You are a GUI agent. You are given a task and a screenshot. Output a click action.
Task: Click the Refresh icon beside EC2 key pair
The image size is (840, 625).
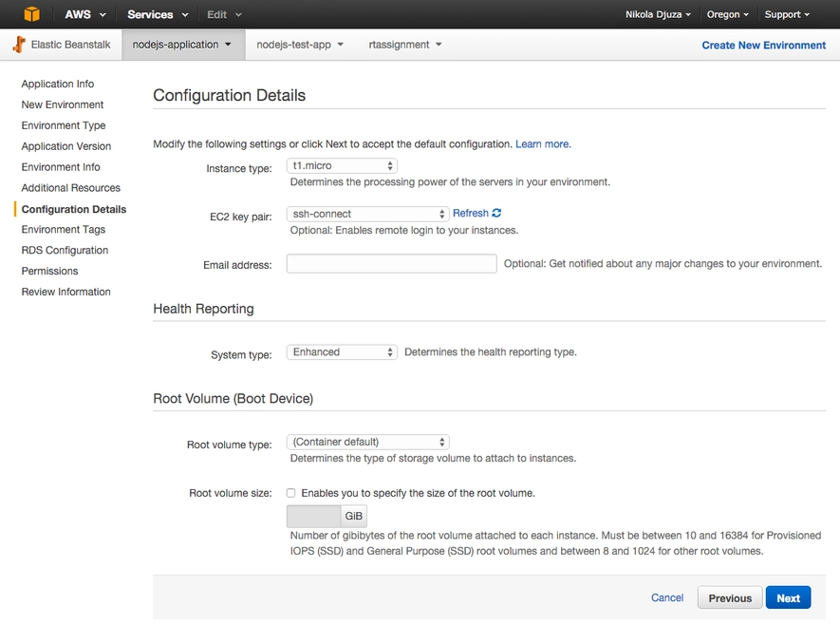point(496,214)
